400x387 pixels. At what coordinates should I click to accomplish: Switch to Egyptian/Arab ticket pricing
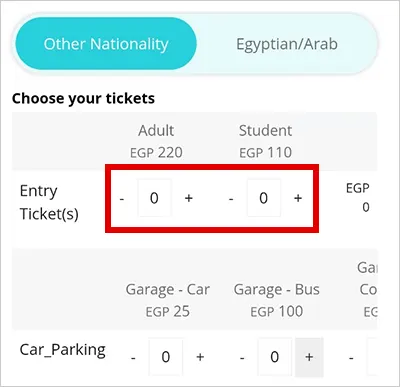pos(287,44)
